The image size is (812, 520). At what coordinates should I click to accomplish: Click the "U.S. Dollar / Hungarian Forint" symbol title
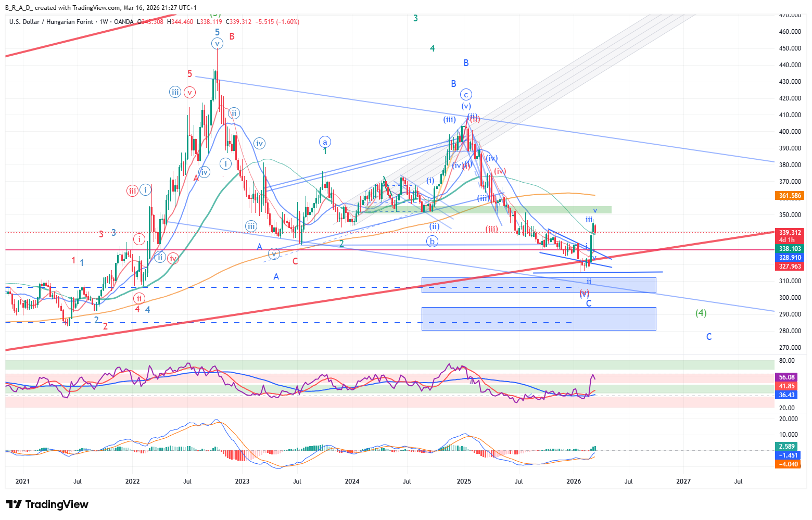click(x=51, y=22)
